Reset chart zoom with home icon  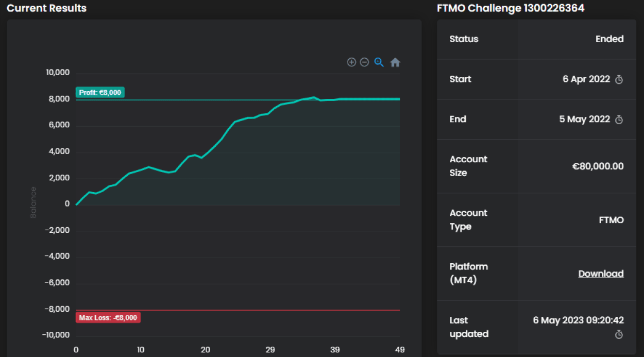tap(395, 62)
